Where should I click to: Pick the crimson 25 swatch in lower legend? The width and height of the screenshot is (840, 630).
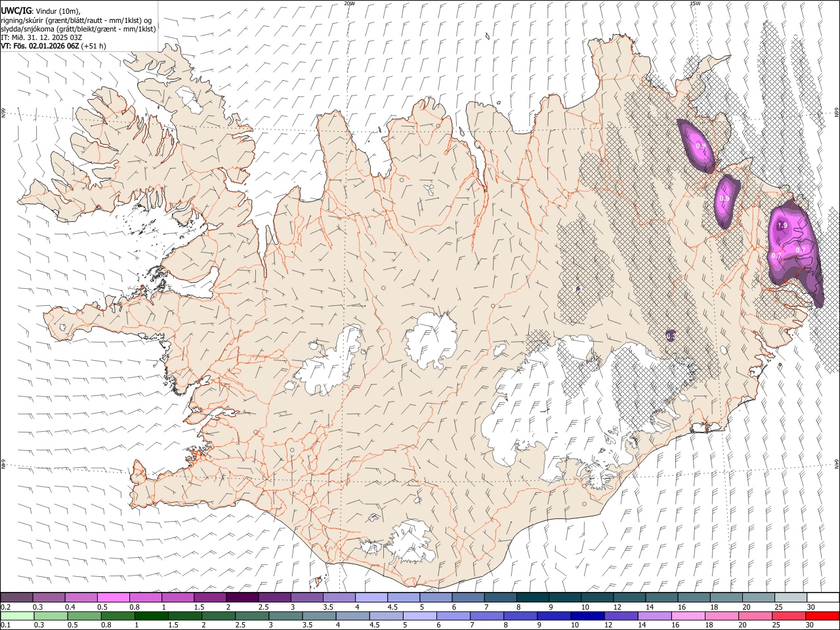coord(789,616)
